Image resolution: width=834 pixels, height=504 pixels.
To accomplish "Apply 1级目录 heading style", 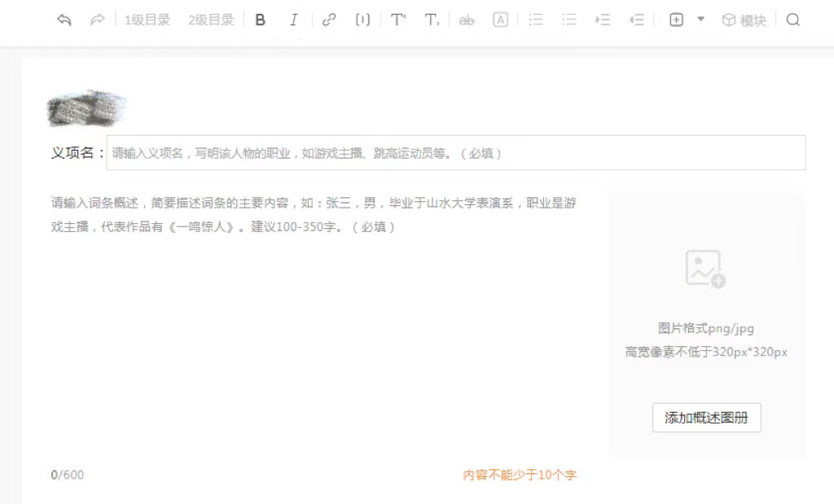I will point(147,19).
